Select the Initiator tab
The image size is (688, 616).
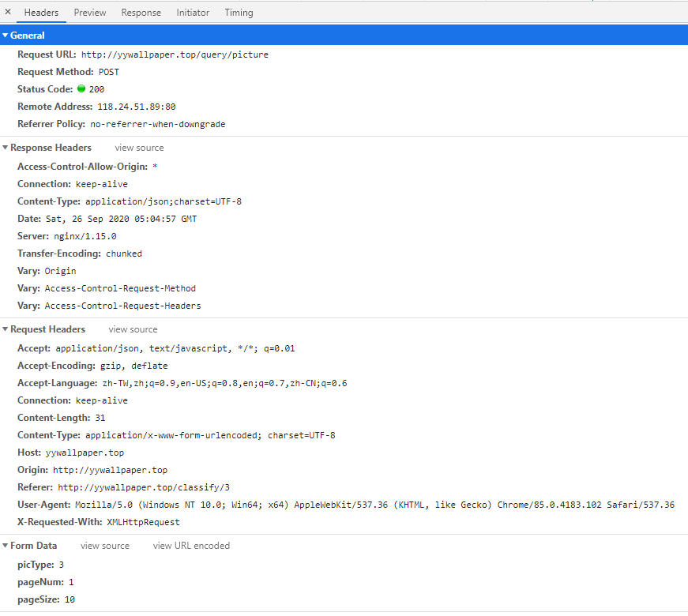193,13
